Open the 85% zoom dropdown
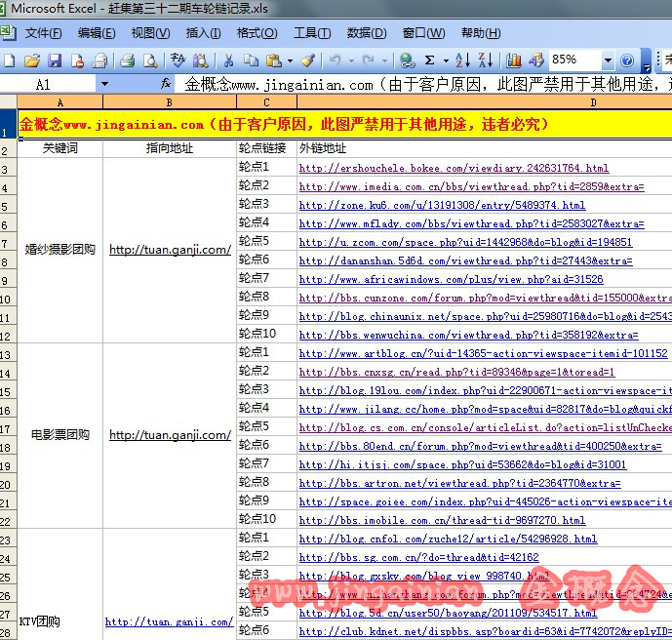Screen dimensions: 672x640 click(x=609, y=60)
